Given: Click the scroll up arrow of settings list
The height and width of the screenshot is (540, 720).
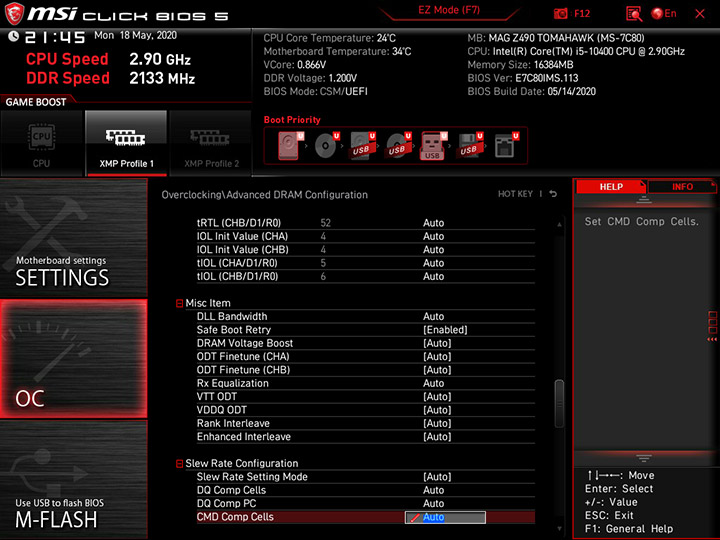Looking at the screenshot, I should (x=559, y=225).
